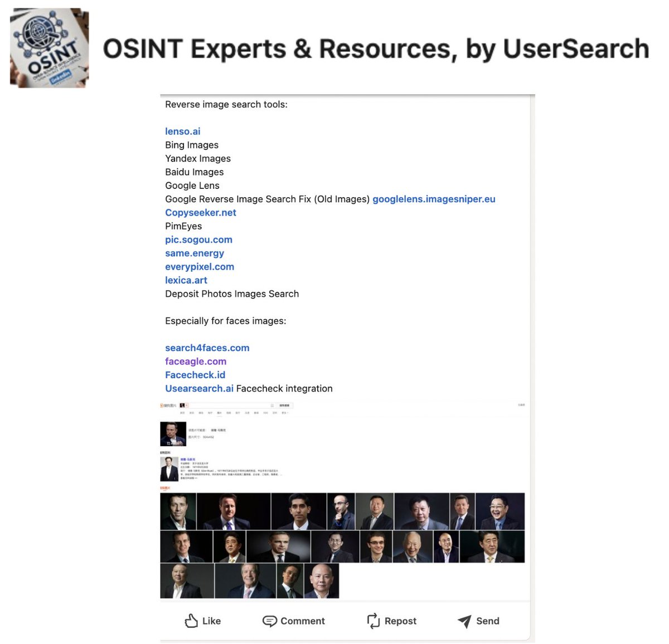Screen dimensions: 669x644
Task: Visit the lexica.art link
Action: tap(186, 280)
